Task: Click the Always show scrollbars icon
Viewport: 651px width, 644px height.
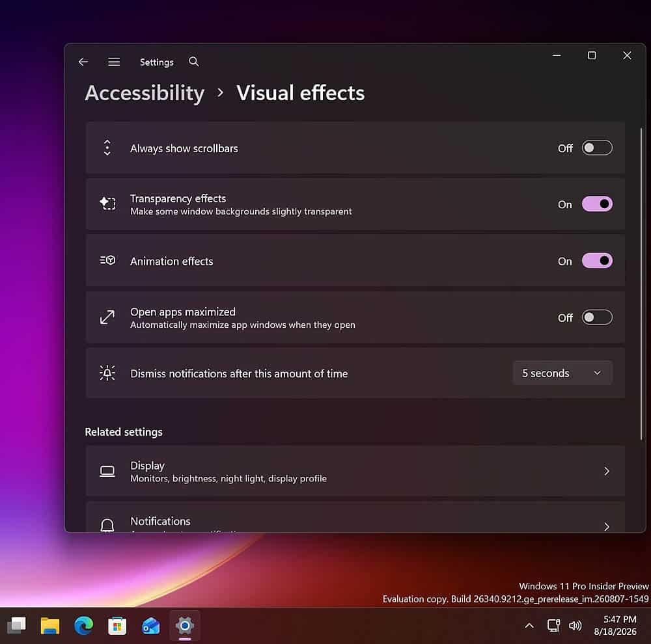Action: tap(107, 148)
